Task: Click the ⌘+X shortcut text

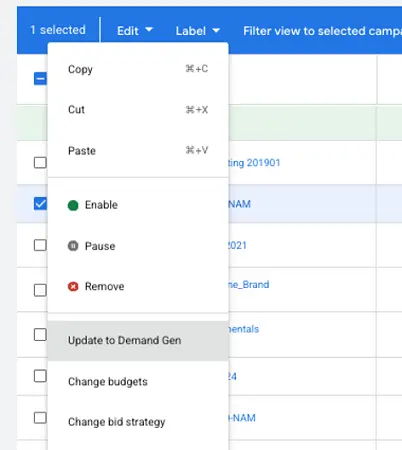Action: pyautogui.click(x=197, y=110)
